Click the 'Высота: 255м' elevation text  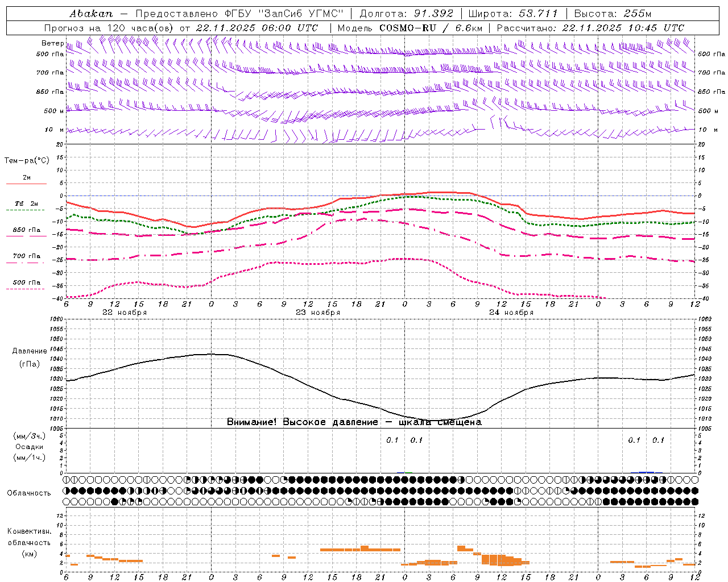click(613, 14)
